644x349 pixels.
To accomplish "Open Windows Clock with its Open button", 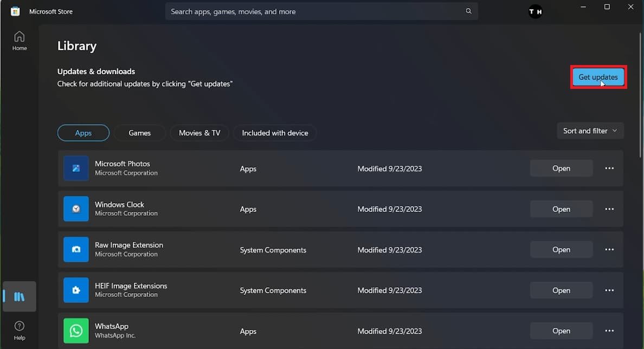I will point(561,209).
